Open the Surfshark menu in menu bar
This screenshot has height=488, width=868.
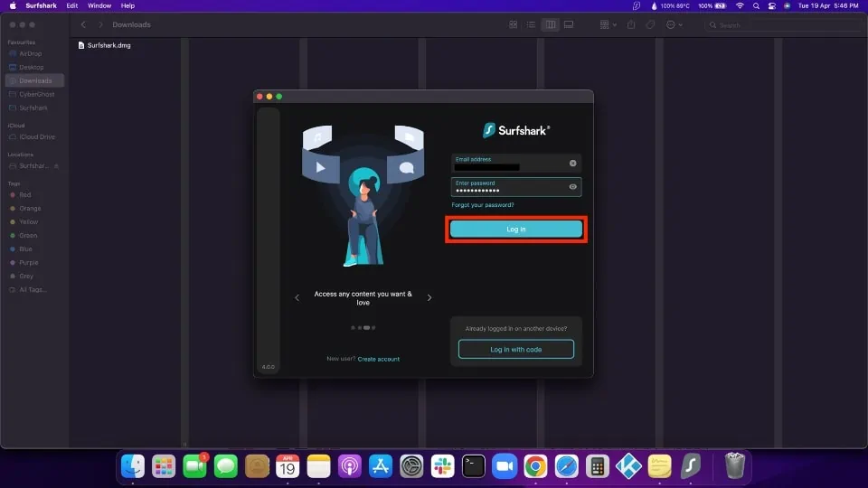(41, 5)
